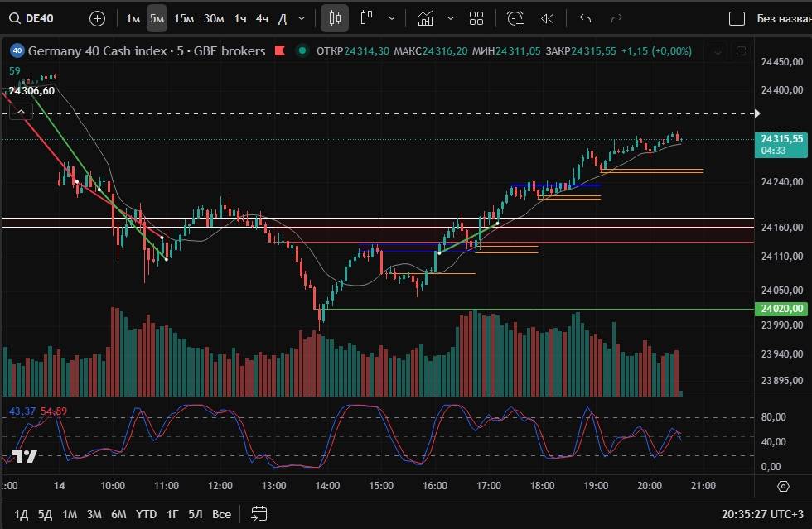812x529 pixels.
Task: Open the indicators icon
Action: (x=425, y=18)
